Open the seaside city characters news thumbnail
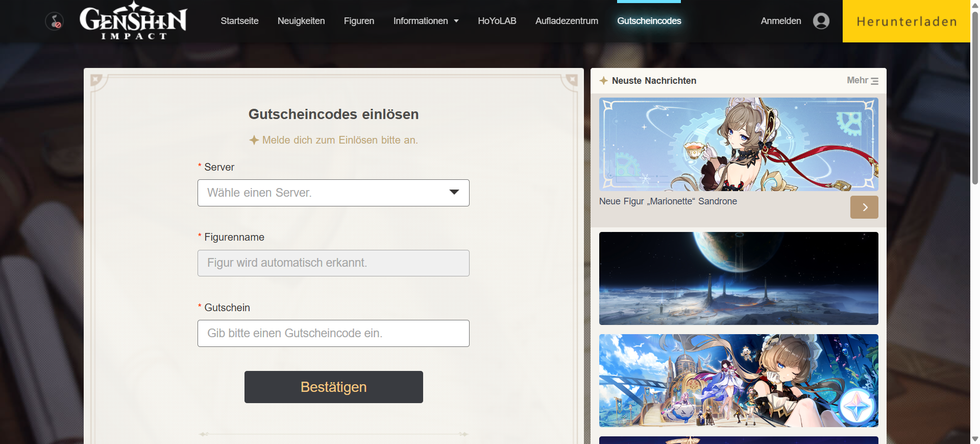This screenshot has height=444, width=980. (x=739, y=381)
